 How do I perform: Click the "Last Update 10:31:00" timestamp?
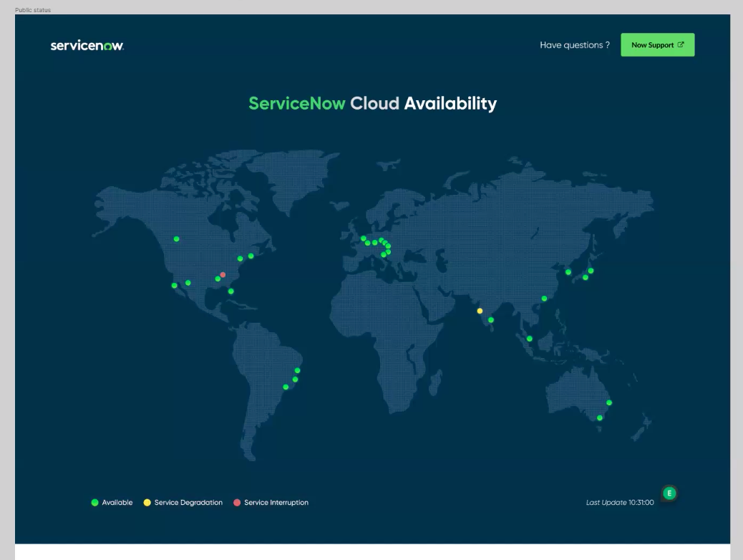point(620,503)
